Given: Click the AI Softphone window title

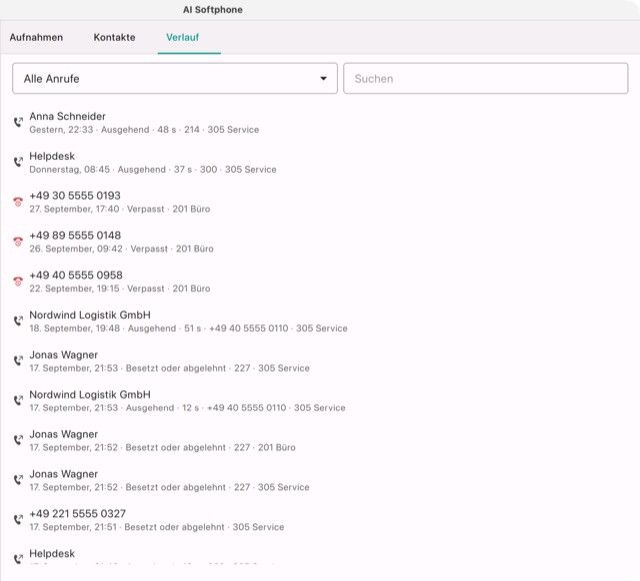Looking at the screenshot, I should [x=213, y=10].
